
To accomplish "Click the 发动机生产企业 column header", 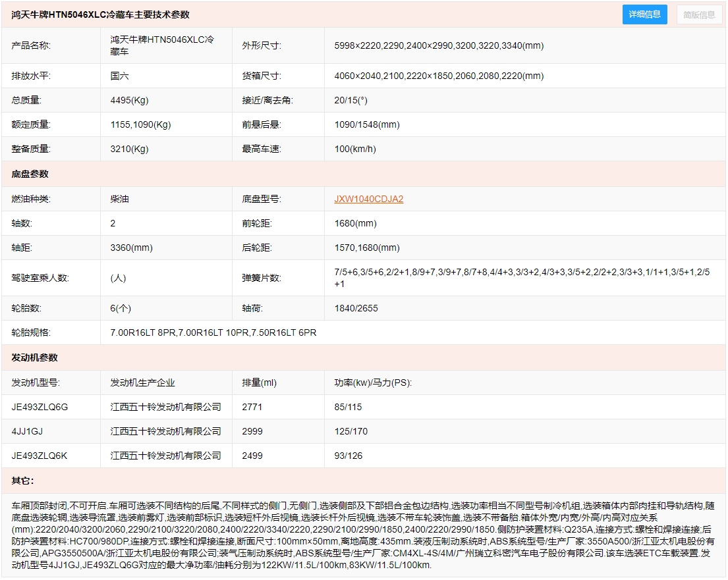I will pyautogui.click(x=142, y=382).
